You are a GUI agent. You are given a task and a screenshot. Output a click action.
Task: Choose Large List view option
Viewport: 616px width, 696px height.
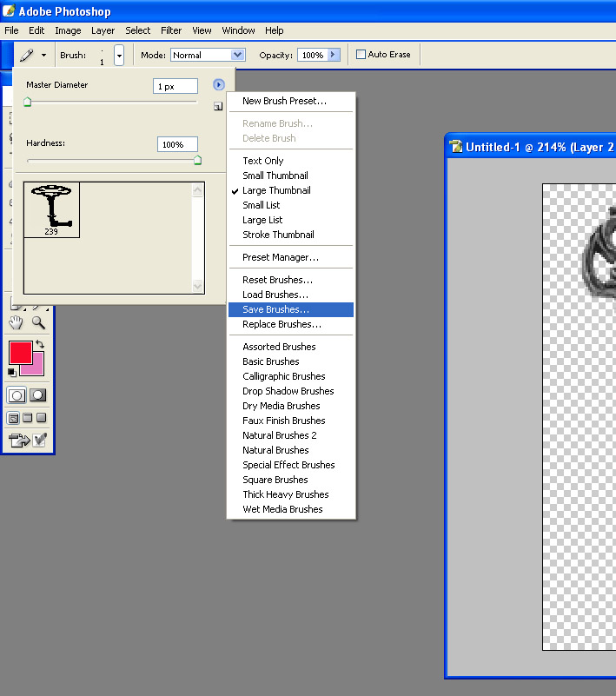pos(291,220)
